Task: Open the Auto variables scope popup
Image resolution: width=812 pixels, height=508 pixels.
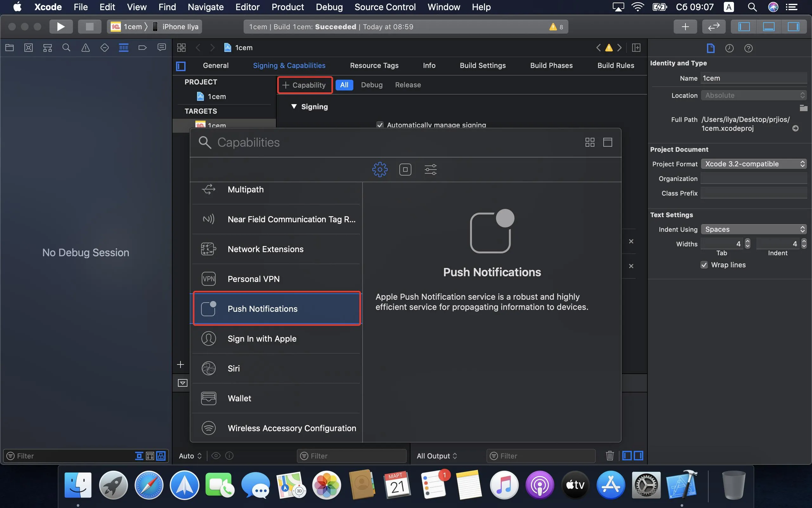Action: click(x=190, y=456)
